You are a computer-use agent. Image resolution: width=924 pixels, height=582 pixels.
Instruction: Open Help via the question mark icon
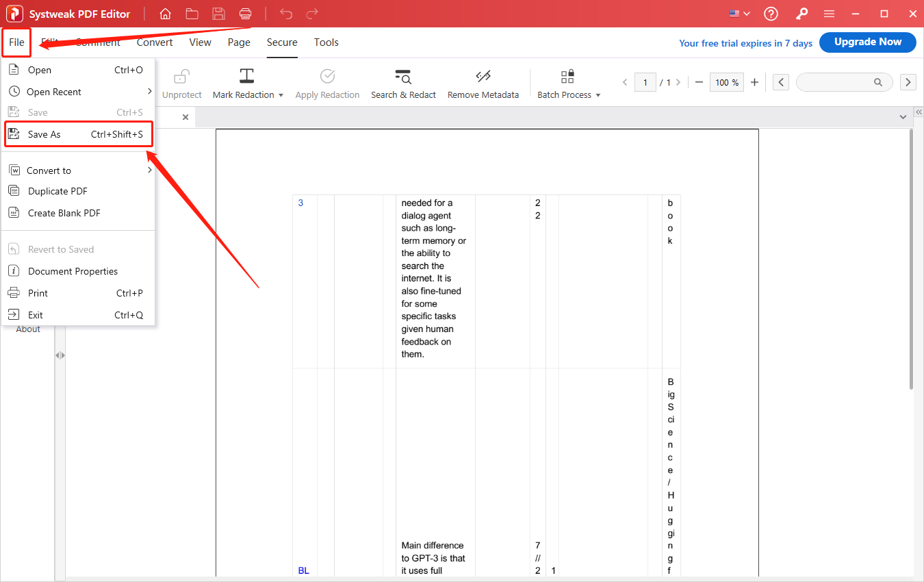(x=771, y=14)
